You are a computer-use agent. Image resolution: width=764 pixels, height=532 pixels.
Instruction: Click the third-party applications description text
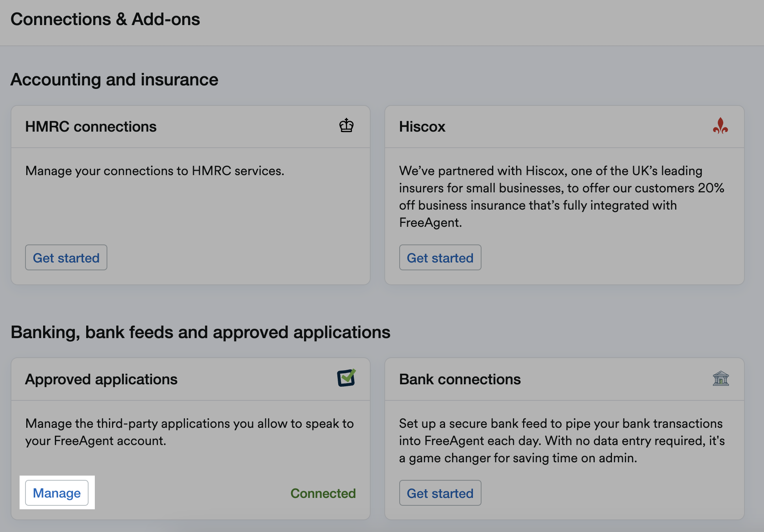[189, 432]
